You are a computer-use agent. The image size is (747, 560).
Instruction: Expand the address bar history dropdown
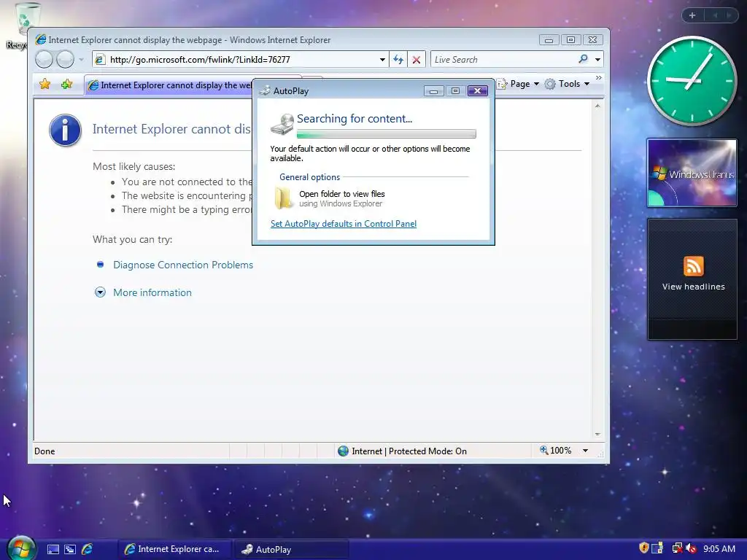[x=382, y=60]
